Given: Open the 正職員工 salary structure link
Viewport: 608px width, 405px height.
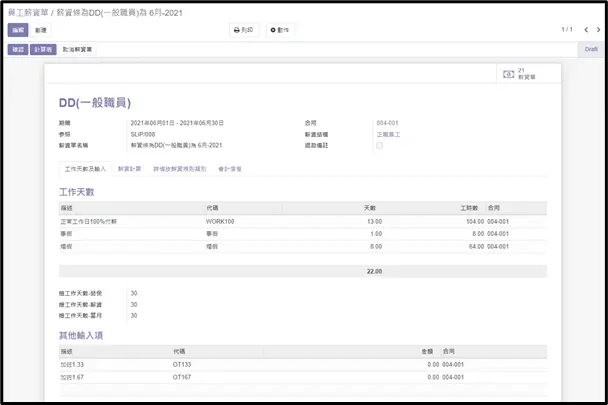Looking at the screenshot, I should pos(388,135).
